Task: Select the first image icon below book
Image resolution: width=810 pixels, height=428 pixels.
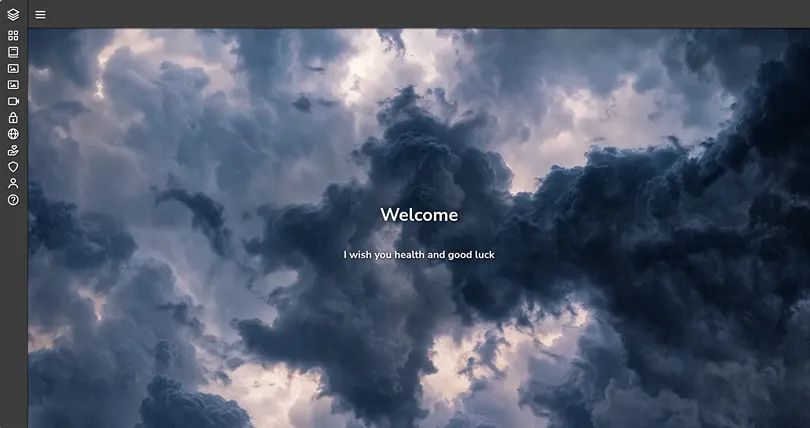Action: [13, 68]
